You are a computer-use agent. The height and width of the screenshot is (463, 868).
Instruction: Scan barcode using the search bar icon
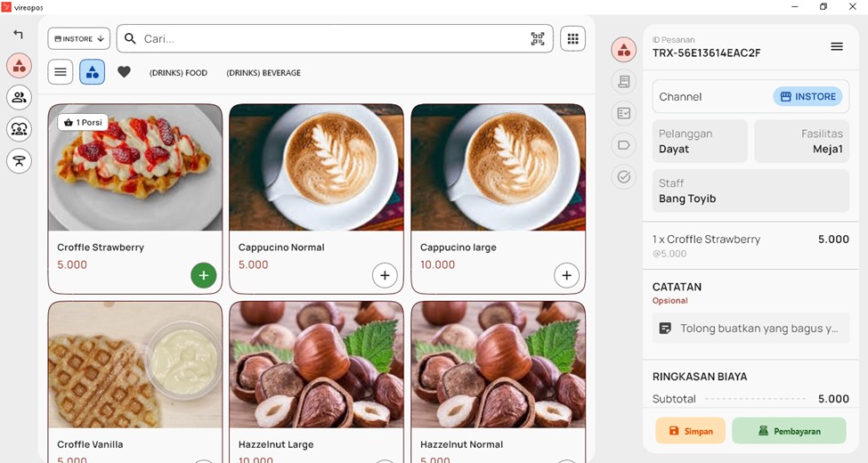point(538,39)
